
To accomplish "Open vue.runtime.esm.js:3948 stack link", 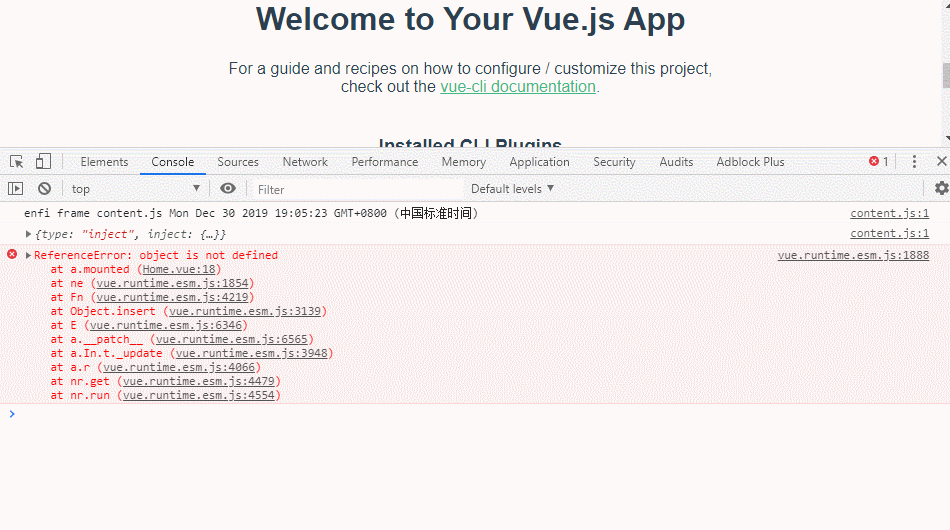I will (251, 353).
